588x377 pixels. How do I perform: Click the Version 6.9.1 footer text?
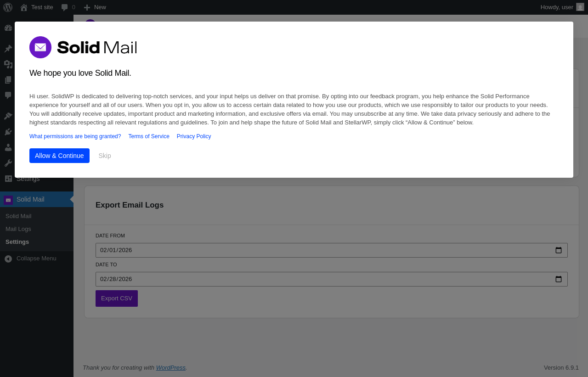tap(561, 367)
